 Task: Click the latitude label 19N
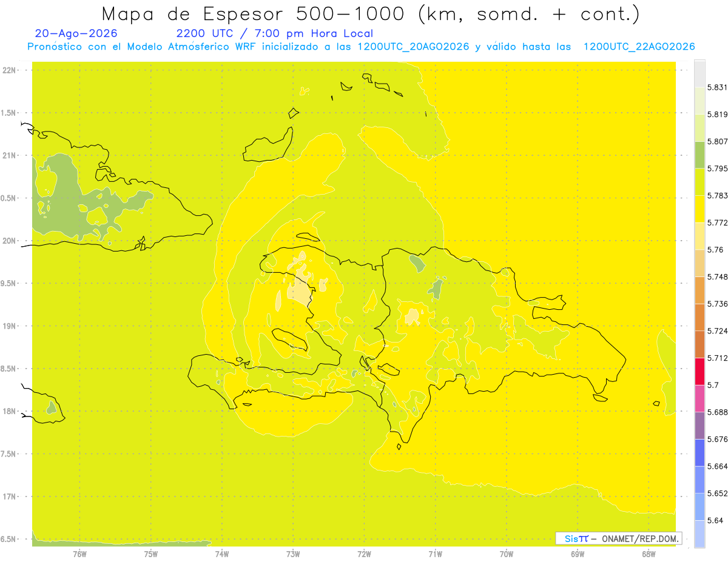point(9,326)
